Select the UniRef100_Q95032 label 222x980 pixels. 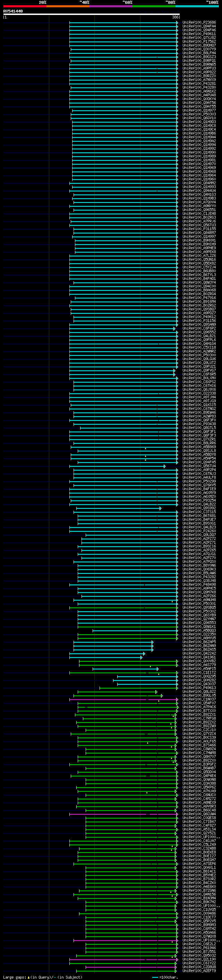click(x=199, y=956)
